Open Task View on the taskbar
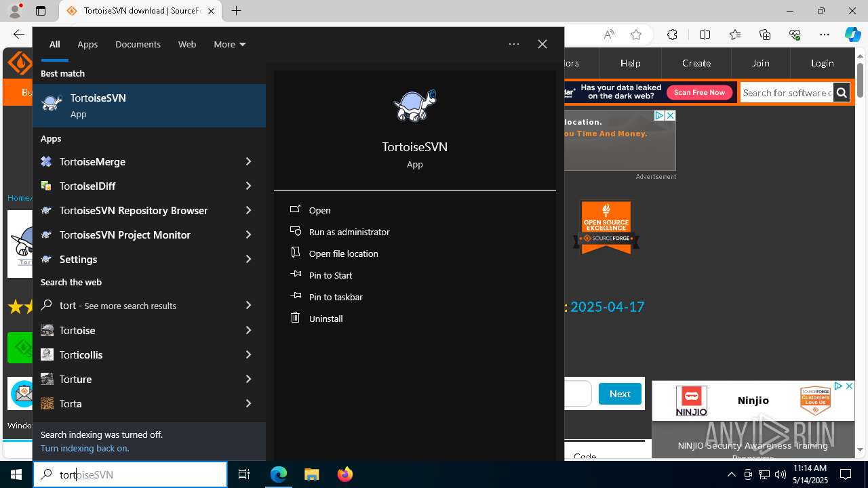The width and height of the screenshot is (868, 488). (x=244, y=474)
